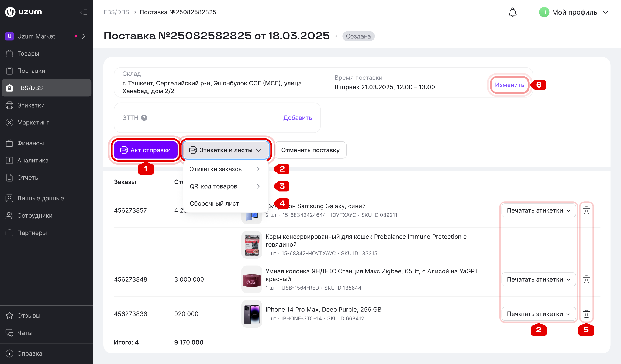Toggle the Этикетки и листы dropdown button
The height and width of the screenshot is (364, 621).
226,150
